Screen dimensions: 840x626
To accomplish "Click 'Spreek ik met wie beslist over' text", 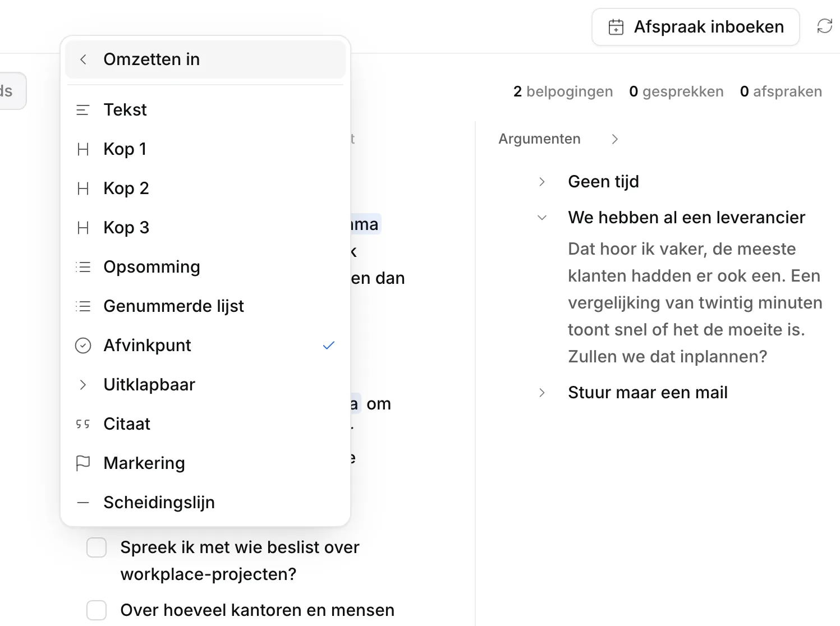I will (240, 547).
